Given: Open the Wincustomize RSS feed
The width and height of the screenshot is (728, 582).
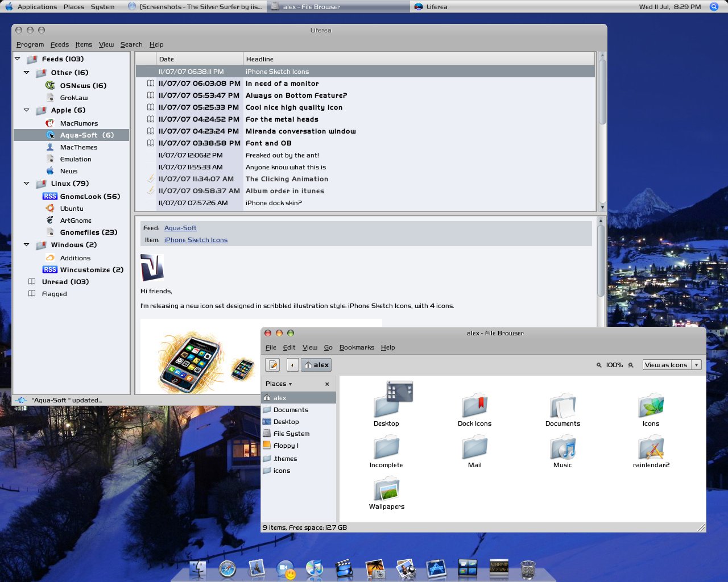Looking at the screenshot, I should (92, 270).
